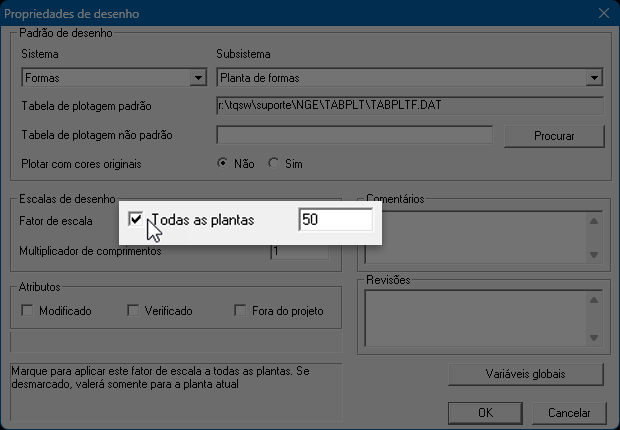The height and width of the screenshot is (430, 620).
Task: Click the Comentários scrollbar down arrow
Action: [x=595, y=257]
